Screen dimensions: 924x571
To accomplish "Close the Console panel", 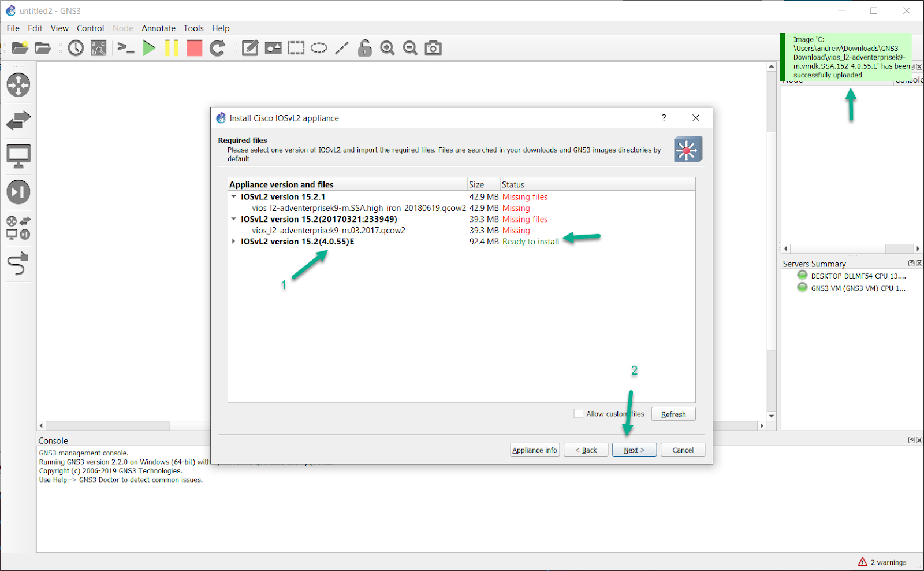I will click(919, 440).
